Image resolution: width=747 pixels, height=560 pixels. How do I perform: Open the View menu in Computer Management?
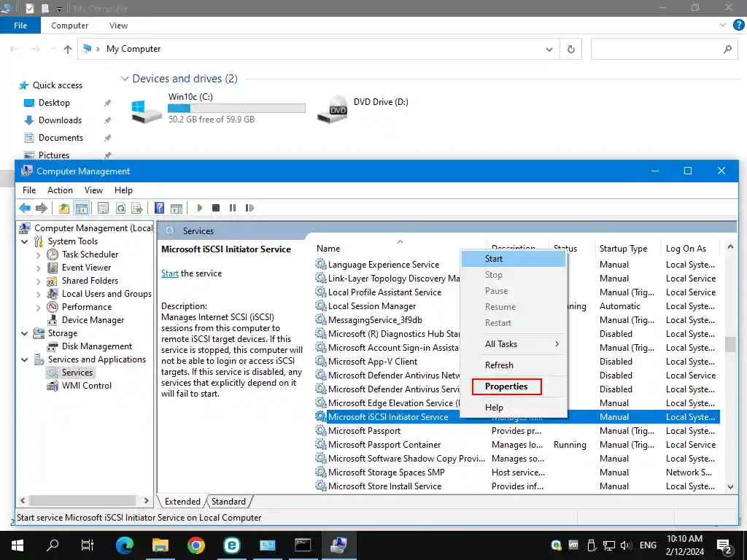point(93,190)
